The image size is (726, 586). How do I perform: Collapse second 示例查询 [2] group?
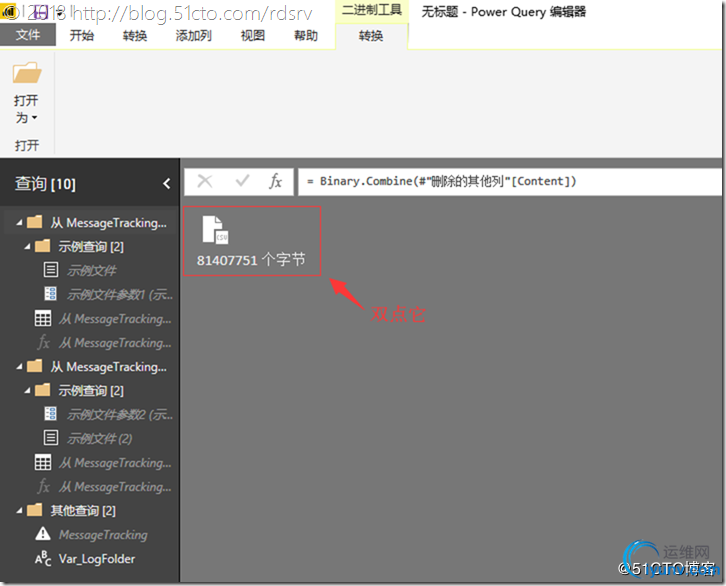click(x=27, y=391)
